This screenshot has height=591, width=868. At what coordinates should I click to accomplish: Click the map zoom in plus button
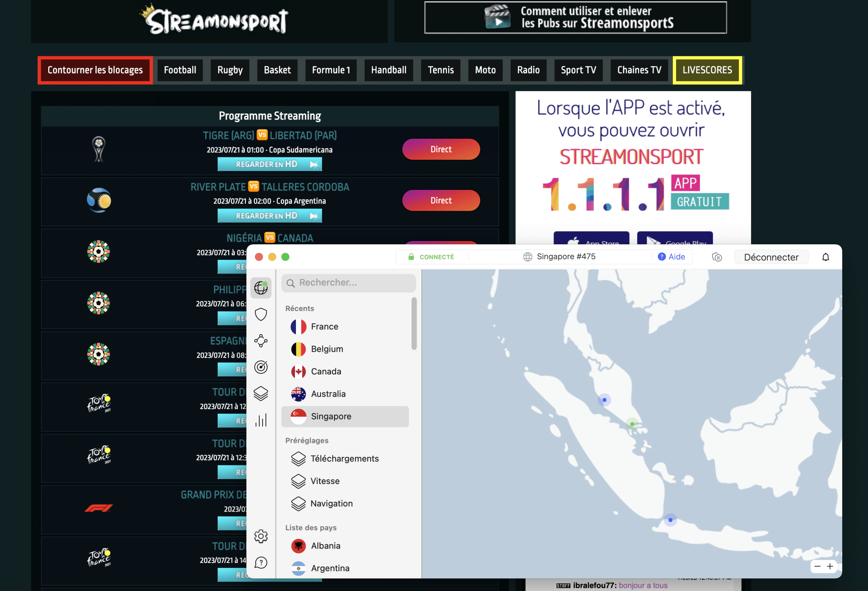(x=830, y=566)
